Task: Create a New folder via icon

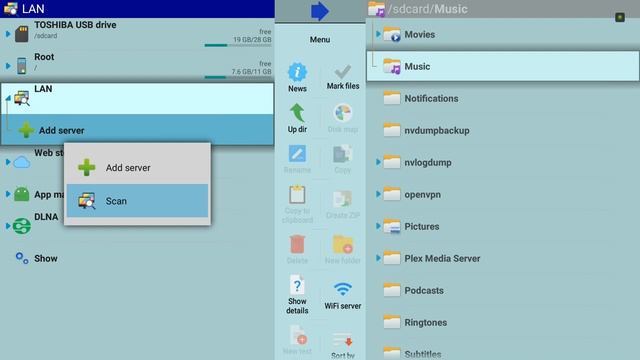Action: tap(342, 244)
